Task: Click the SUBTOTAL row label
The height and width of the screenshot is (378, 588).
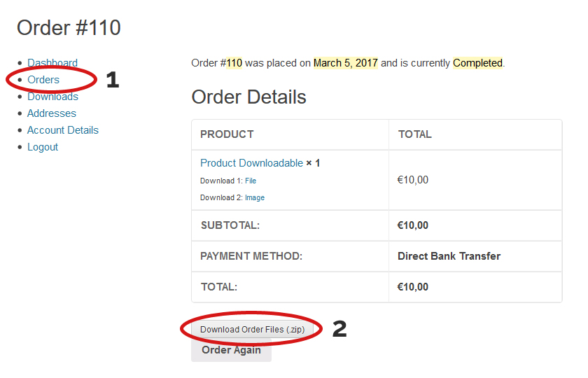Action: (230, 225)
